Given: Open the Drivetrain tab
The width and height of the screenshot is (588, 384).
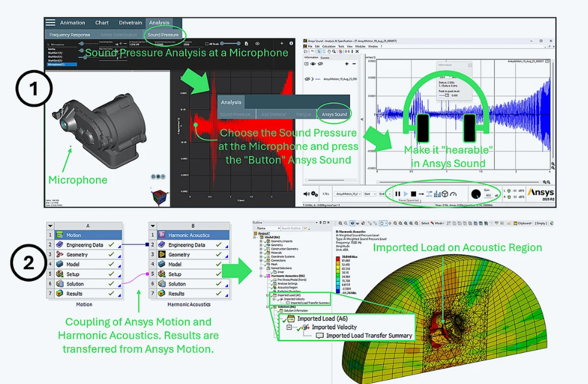Looking at the screenshot, I should click(x=131, y=23).
